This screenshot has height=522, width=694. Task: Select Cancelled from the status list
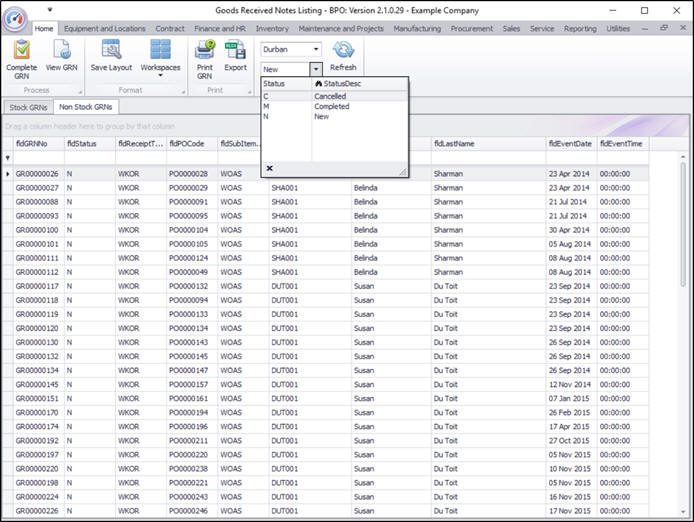330,96
